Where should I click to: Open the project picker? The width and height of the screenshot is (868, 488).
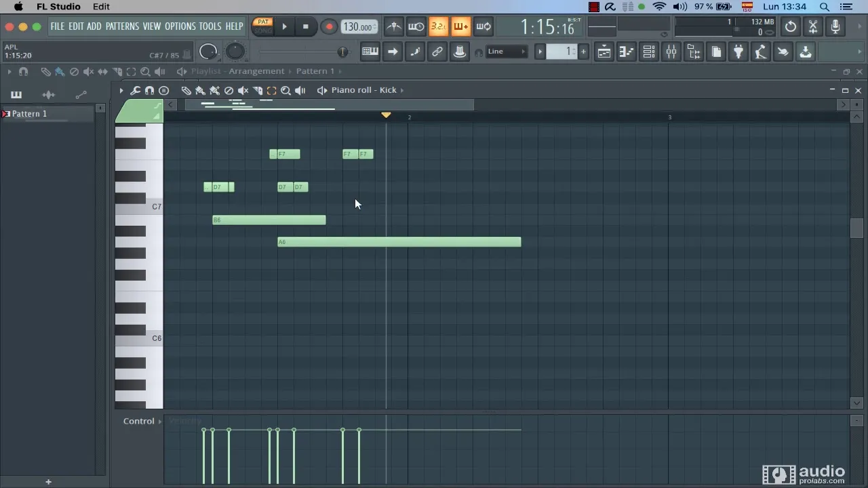pos(716,52)
